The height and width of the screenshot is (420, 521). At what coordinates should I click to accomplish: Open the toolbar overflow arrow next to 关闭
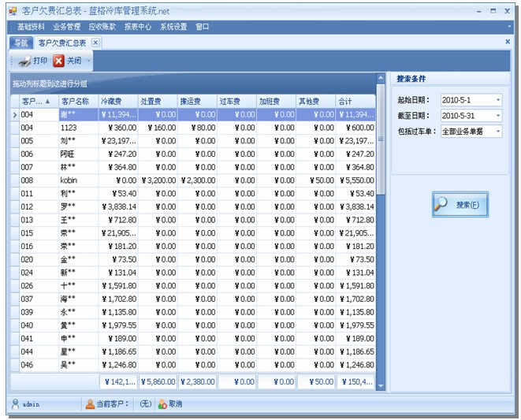[x=88, y=61]
